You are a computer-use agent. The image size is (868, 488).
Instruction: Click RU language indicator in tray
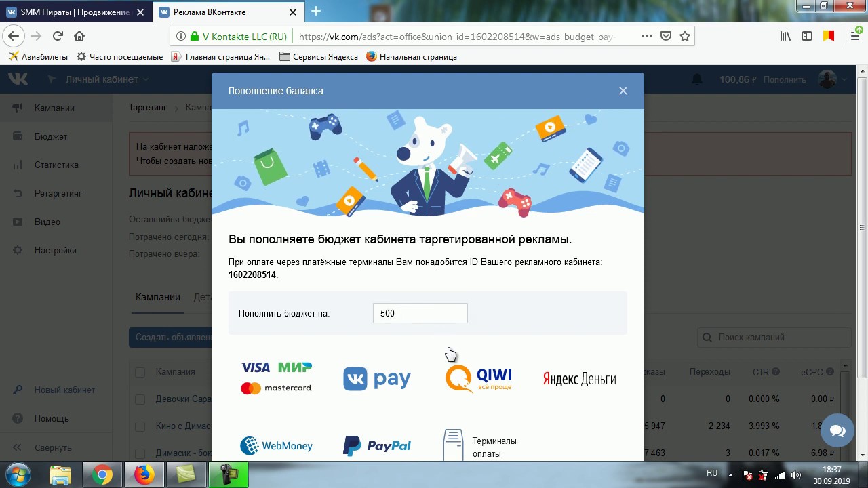click(x=712, y=473)
